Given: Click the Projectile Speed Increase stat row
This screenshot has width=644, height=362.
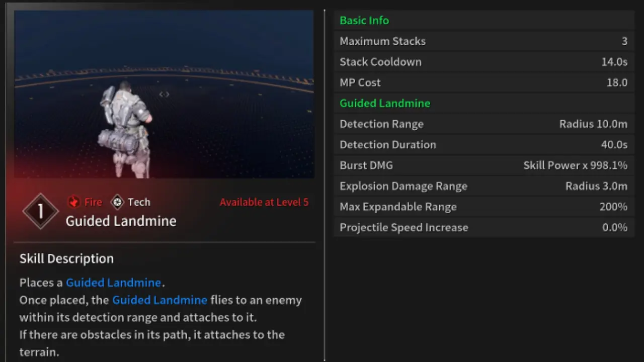Looking at the screenshot, I should tap(483, 227).
